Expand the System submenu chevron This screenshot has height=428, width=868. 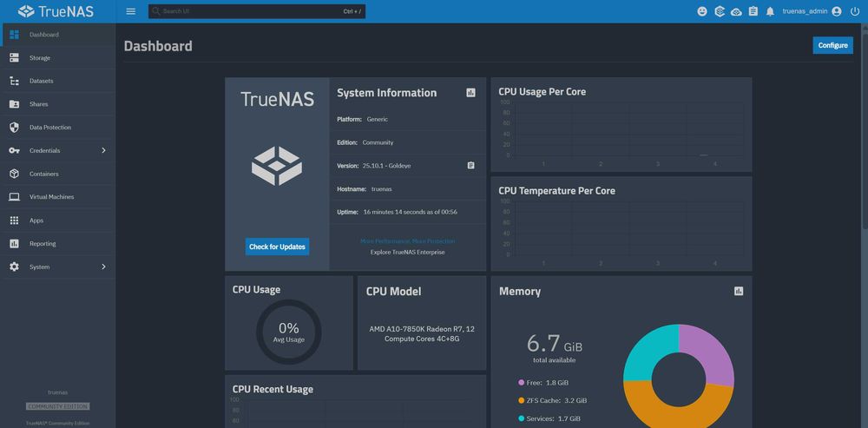103,267
